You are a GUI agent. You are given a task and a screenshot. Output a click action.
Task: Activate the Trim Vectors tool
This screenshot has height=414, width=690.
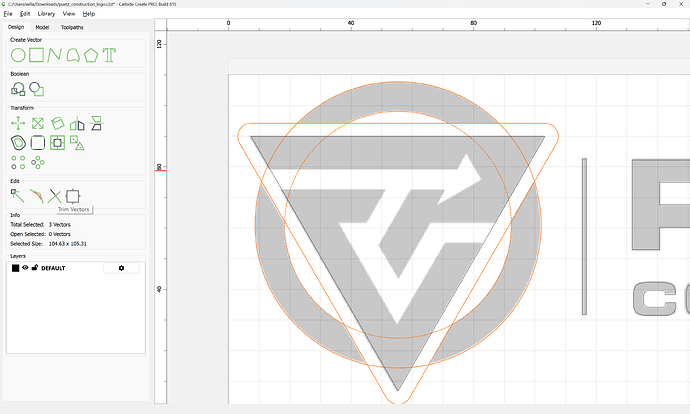click(x=55, y=196)
